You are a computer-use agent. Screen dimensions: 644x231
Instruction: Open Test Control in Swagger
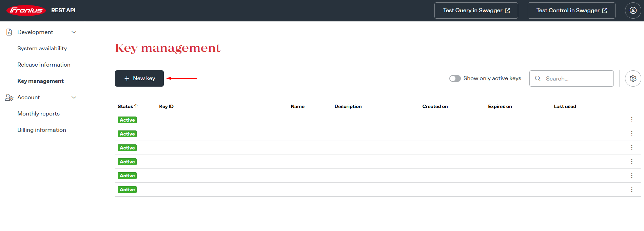[571, 11]
